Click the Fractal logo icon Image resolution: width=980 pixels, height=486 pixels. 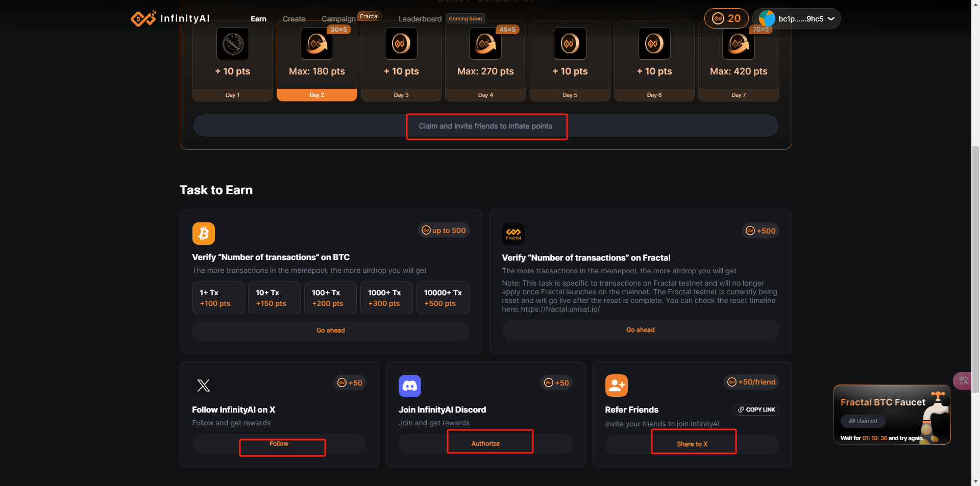click(513, 234)
